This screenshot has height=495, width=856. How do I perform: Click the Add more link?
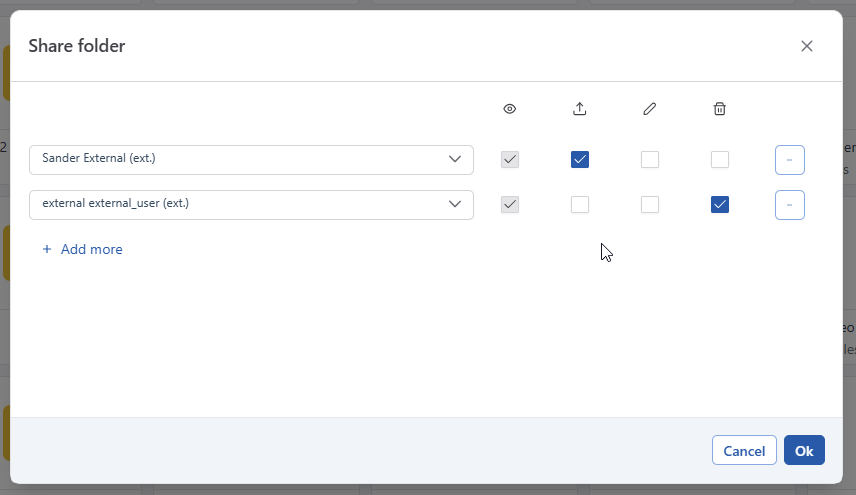pyautogui.click(x=91, y=249)
